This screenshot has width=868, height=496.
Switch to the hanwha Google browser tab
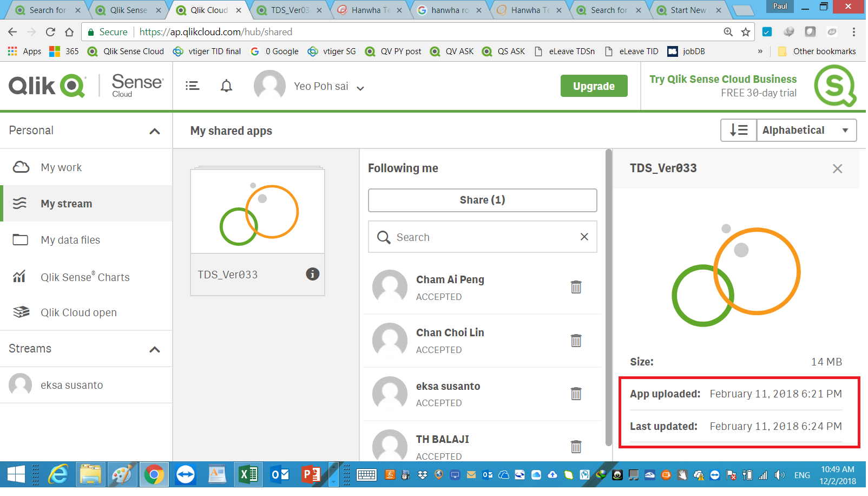click(x=450, y=10)
